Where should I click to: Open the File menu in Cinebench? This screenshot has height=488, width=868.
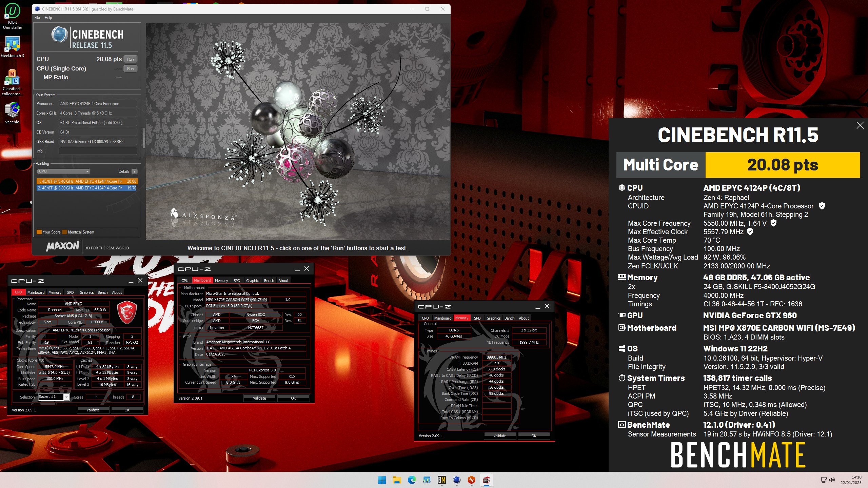tap(37, 18)
